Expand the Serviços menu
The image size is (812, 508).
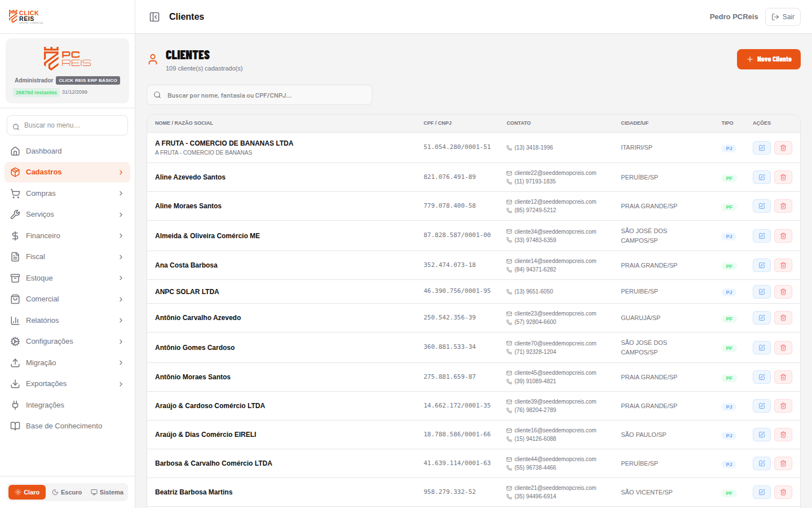(67, 214)
